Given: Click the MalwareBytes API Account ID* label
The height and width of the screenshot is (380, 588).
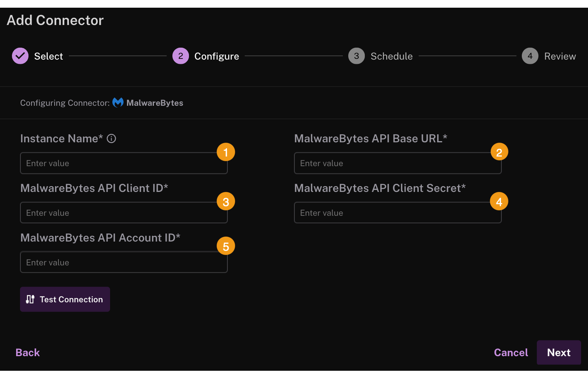Looking at the screenshot, I should [100, 238].
